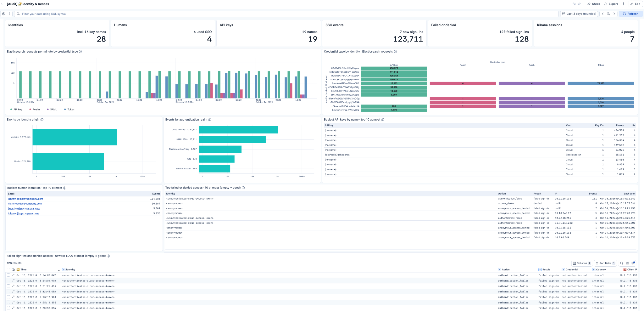
Task: Select the row at Oct 16 15:31:26.415
Action: click(8, 286)
